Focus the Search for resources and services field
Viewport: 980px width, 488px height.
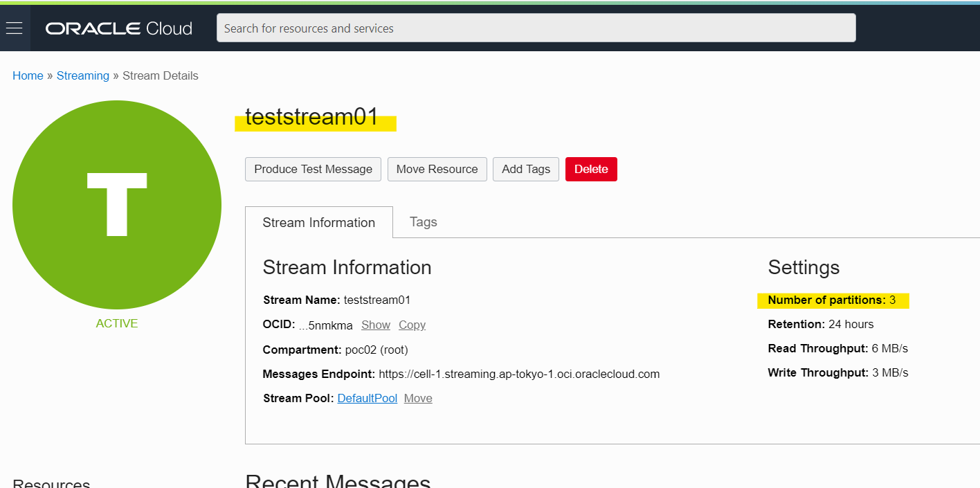tap(536, 28)
